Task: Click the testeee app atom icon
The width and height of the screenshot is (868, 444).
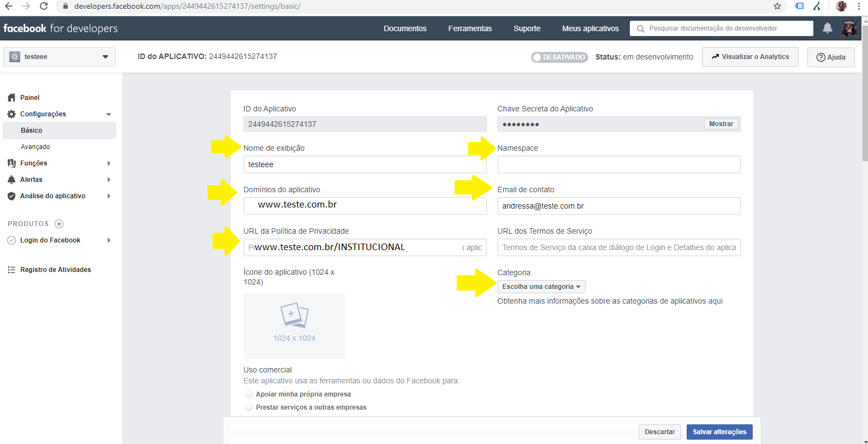Action: (15, 56)
